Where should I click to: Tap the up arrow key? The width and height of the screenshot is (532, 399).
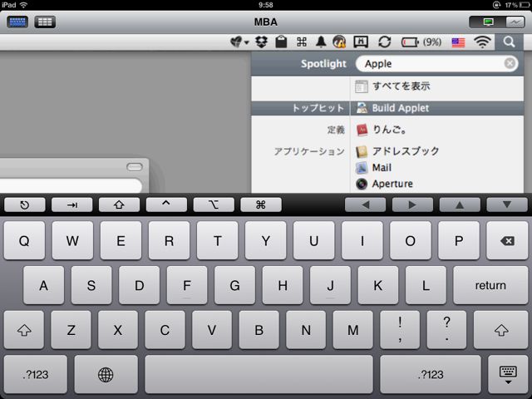pyautogui.click(x=460, y=205)
